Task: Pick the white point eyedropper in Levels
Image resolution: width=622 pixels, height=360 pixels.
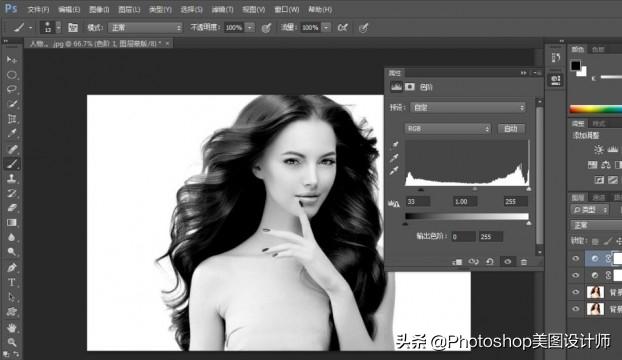Action: [394, 171]
